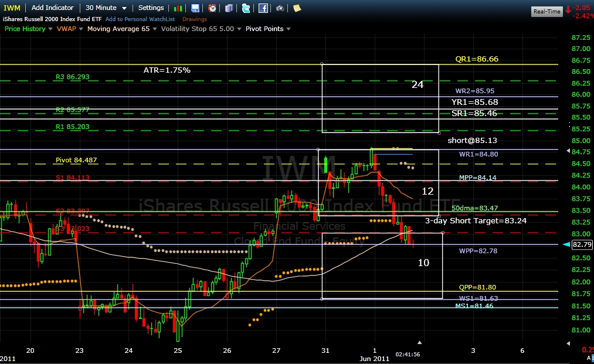Toggle the 'A' scale option in the bottom corner
This screenshot has height=364, width=594.
tap(589, 358)
